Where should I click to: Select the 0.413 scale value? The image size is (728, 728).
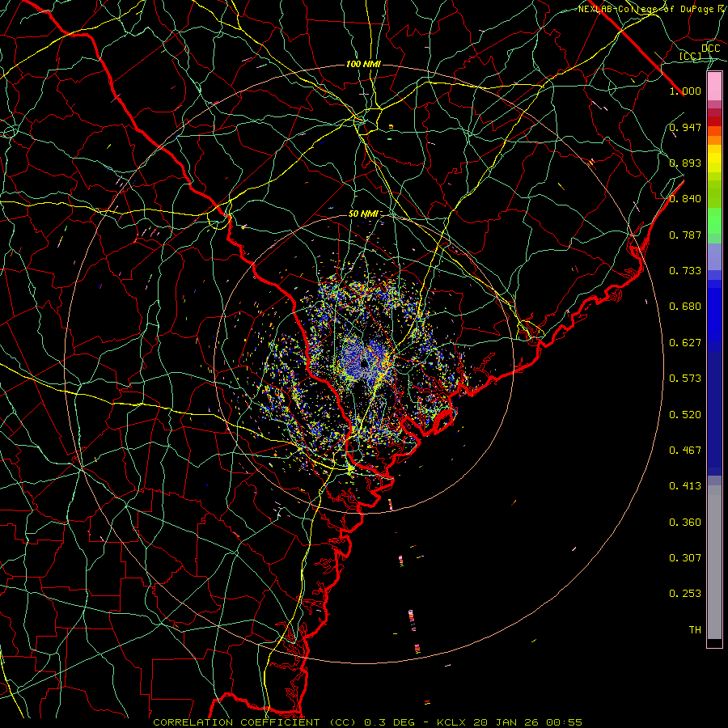[x=685, y=486]
